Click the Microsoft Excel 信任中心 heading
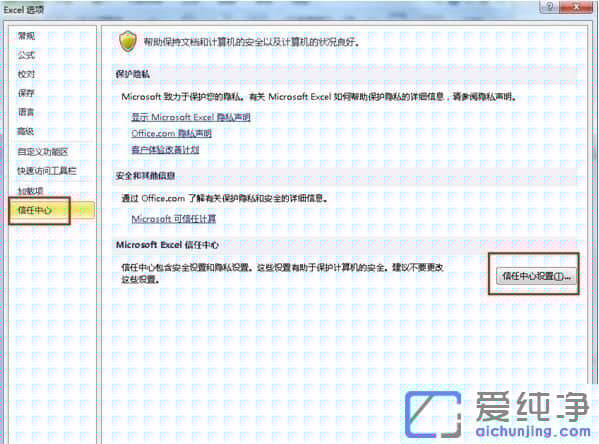This screenshot has width=599, height=444. (167, 245)
